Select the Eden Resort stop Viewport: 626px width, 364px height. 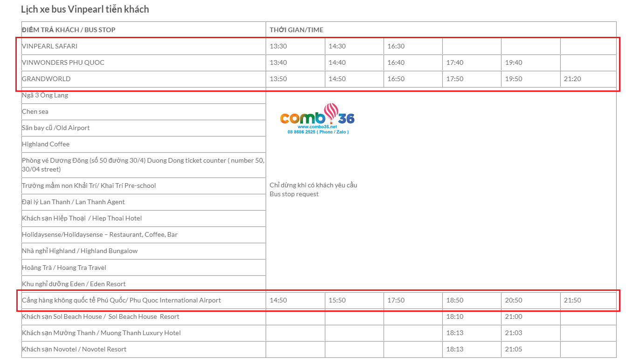[x=74, y=284]
